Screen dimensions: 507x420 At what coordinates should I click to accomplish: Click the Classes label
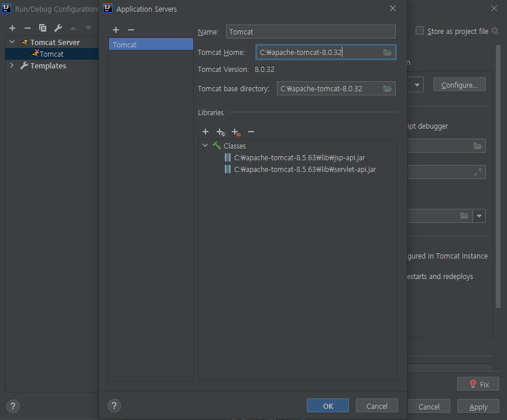pyautogui.click(x=235, y=146)
